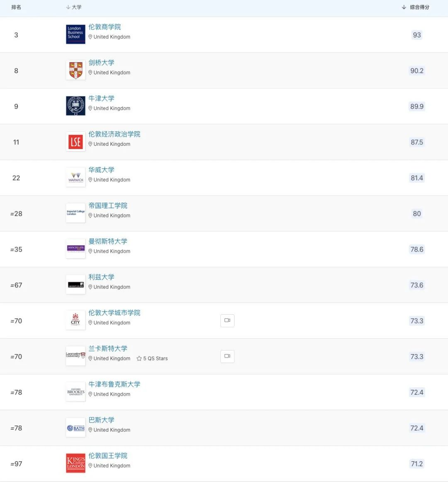Open the 曼彻斯特大学 university link
This screenshot has width=448, height=482.
tap(108, 241)
